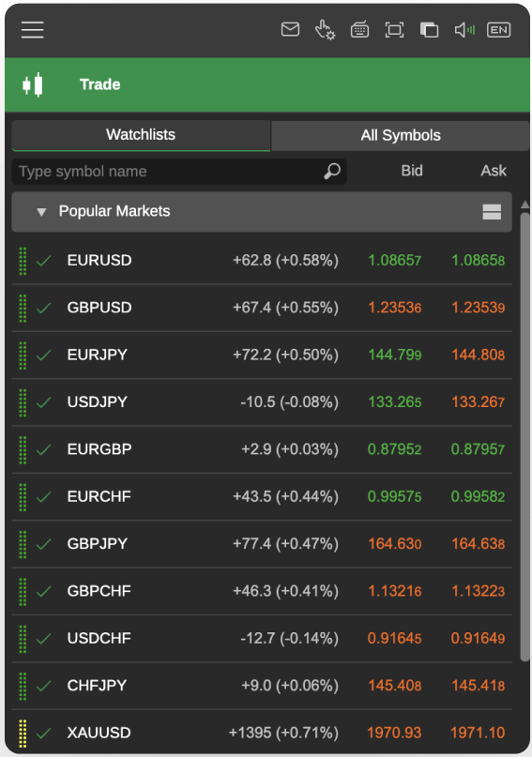Select the XAUUSD symbol name
The width and height of the screenshot is (532, 757).
(99, 733)
